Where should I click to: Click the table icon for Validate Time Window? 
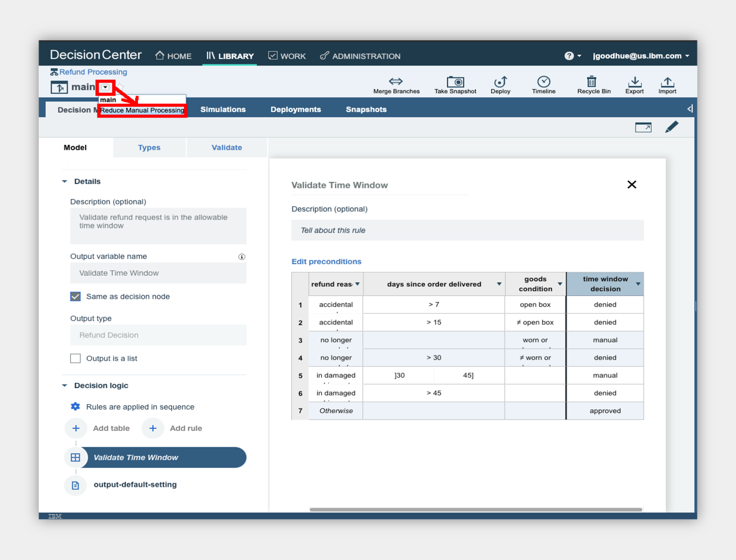pyautogui.click(x=76, y=457)
